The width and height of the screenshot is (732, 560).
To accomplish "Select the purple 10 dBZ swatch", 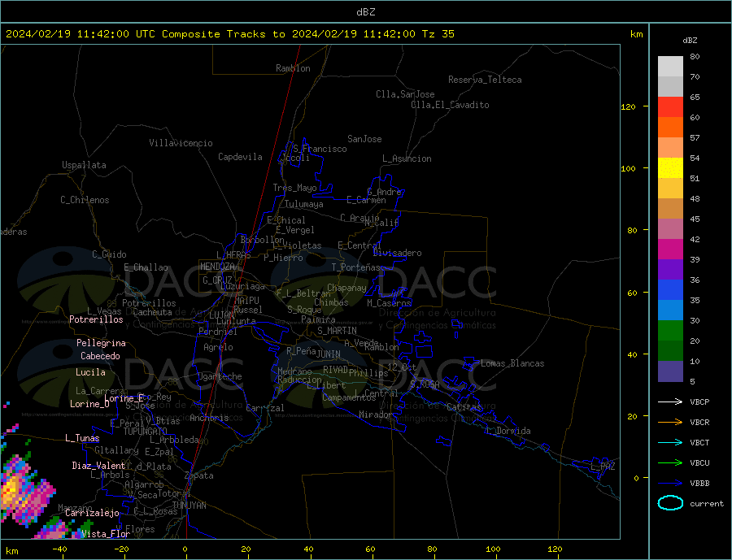I will click(x=670, y=371).
